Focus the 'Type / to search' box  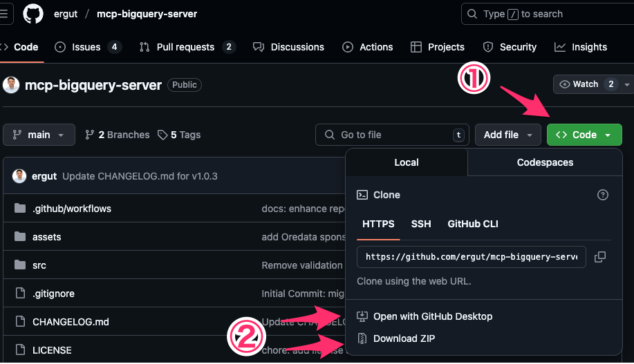pos(548,14)
